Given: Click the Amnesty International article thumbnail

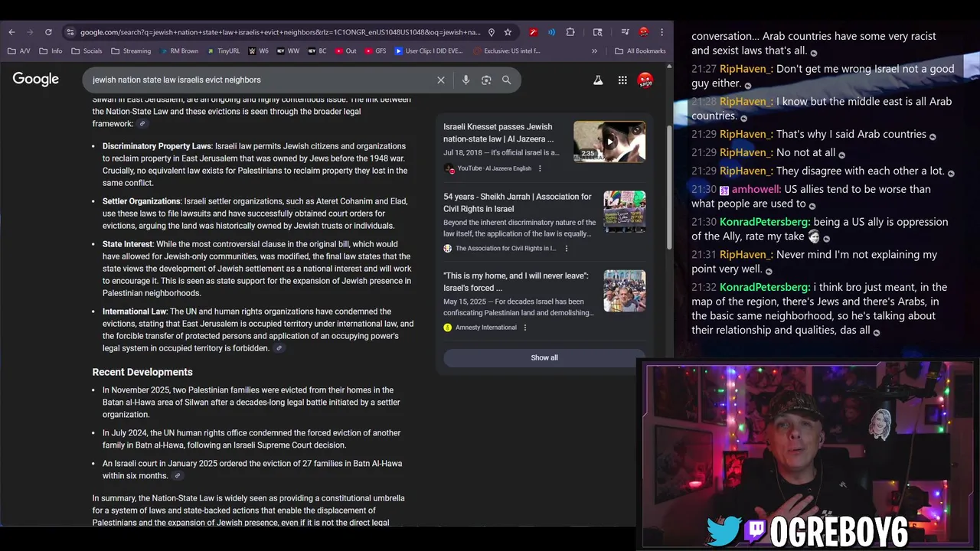Looking at the screenshot, I should point(625,291).
